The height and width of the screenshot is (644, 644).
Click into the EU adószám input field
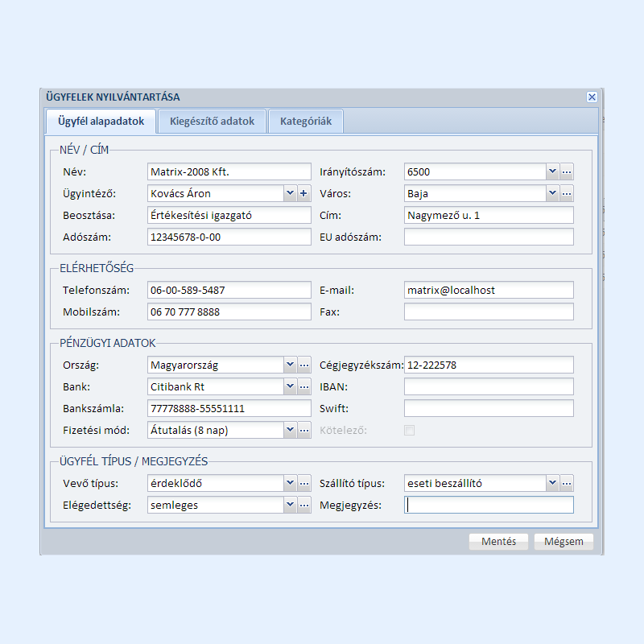tap(489, 237)
